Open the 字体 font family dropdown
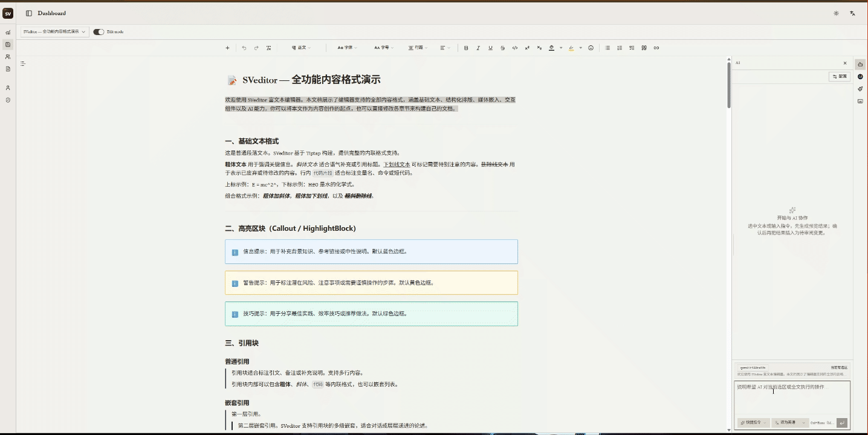 click(347, 48)
